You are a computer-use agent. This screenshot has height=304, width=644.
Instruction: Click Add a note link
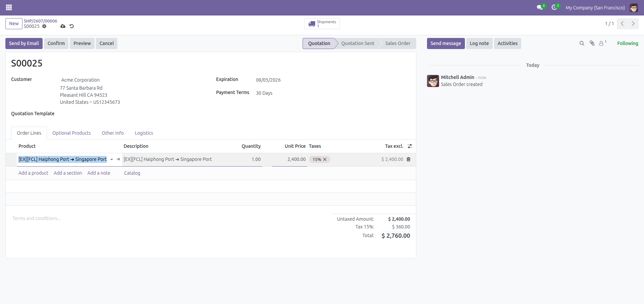(99, 173)
